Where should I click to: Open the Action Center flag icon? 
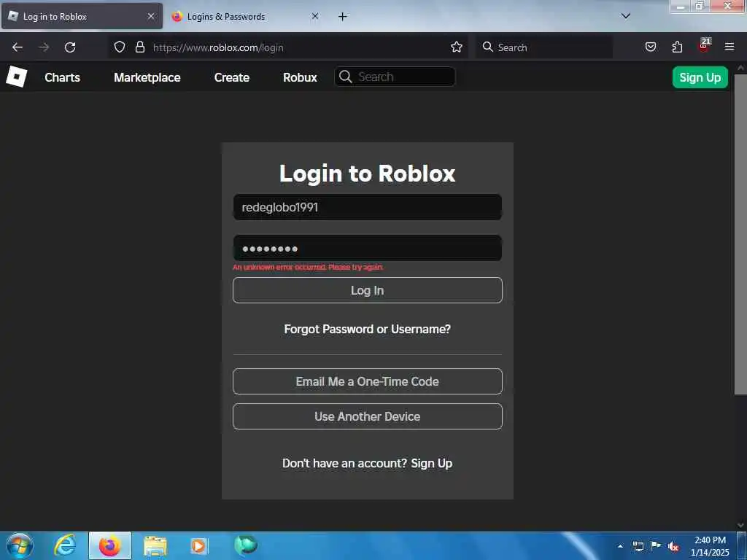[x=656, y=545]
